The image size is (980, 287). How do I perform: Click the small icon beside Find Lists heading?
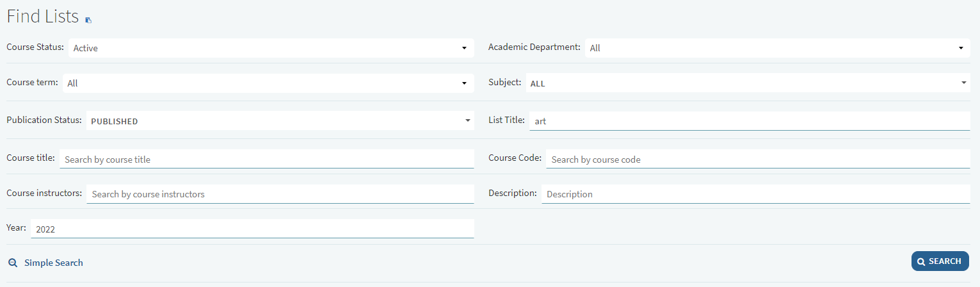88,20
